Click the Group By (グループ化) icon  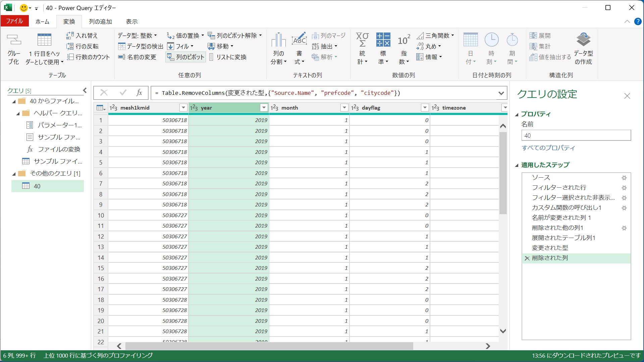[x=14, y=40]
